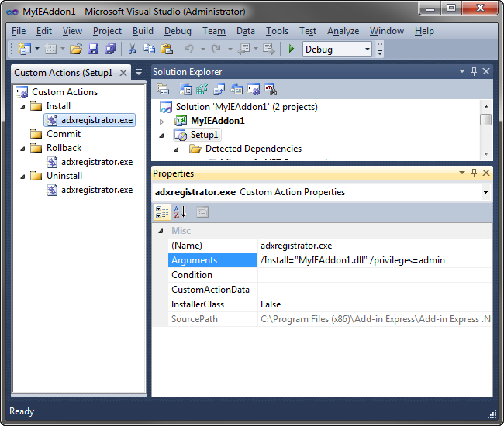Collapse the Uninstall folder node
The image size is (504, 426).
point(22,177)
